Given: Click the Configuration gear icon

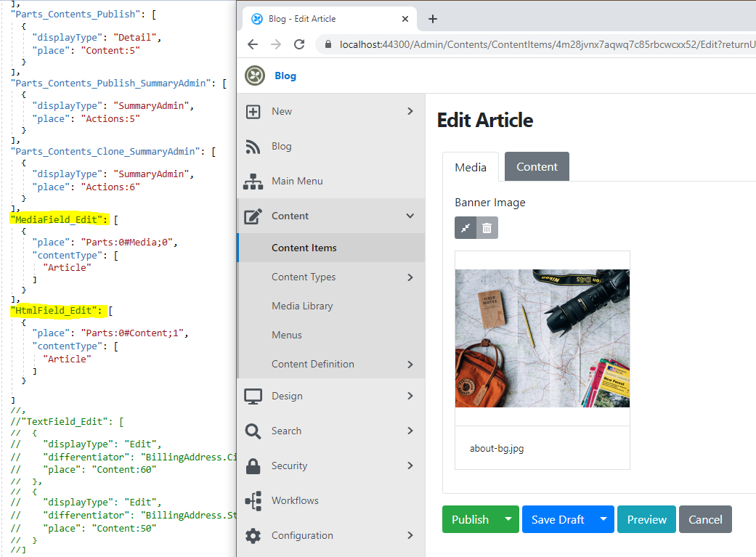Looking at the screenshot, I should [x=253, y=535].
